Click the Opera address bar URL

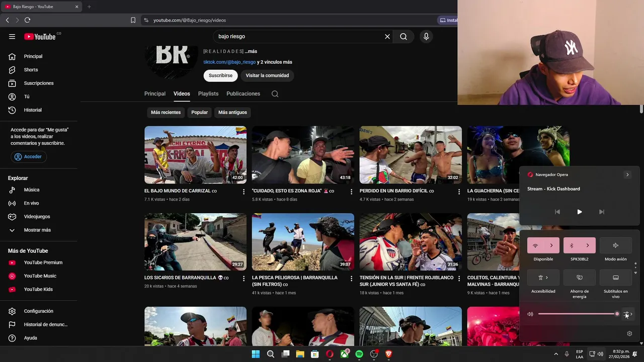[x=190, y=20]
